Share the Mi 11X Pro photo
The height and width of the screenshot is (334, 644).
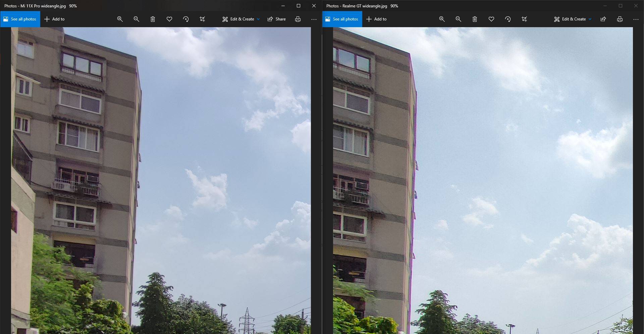click(277, 19)
